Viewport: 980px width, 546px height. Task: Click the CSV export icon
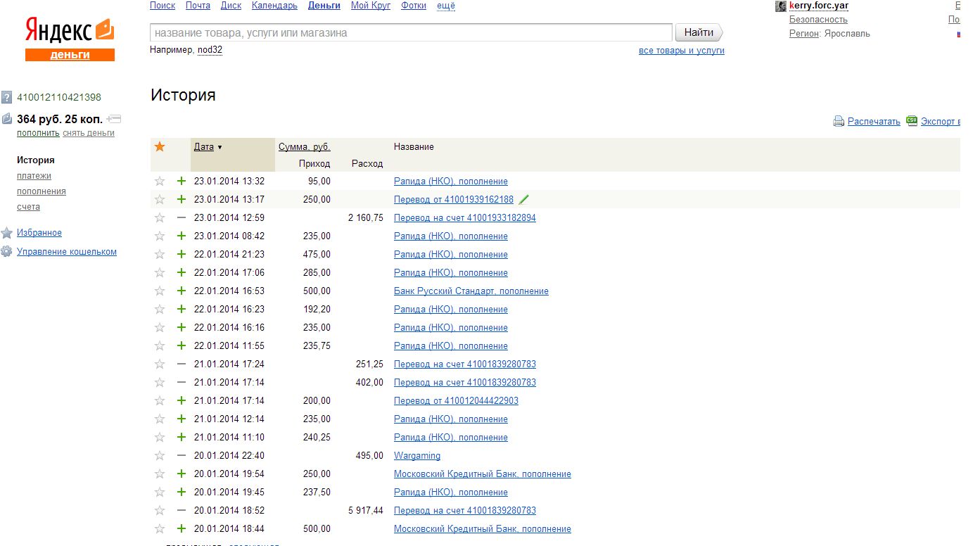tap(912, 120)
